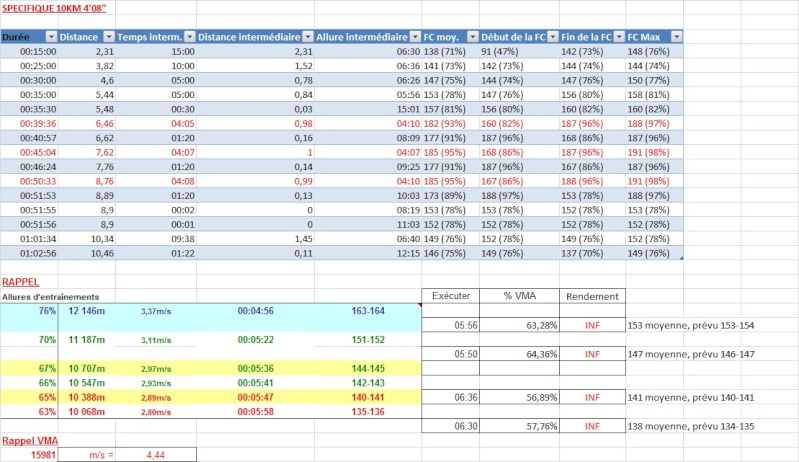Select the Rendement header cell
The height and width of the screenshot is (462, 799).
(x=592, y=296)
